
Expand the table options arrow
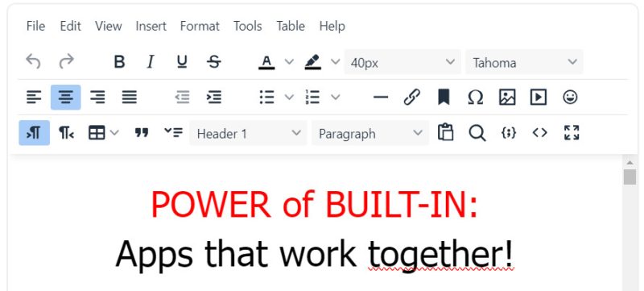pos(114,133)
